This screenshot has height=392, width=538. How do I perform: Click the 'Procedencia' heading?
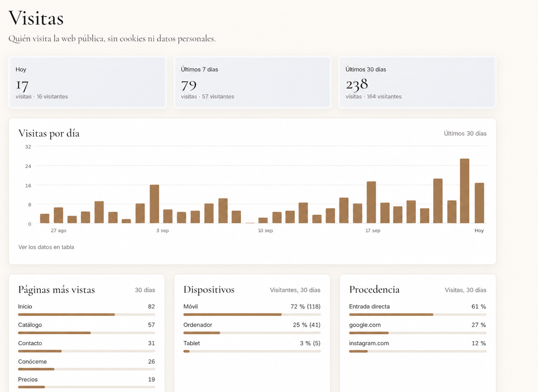(374, 290)
